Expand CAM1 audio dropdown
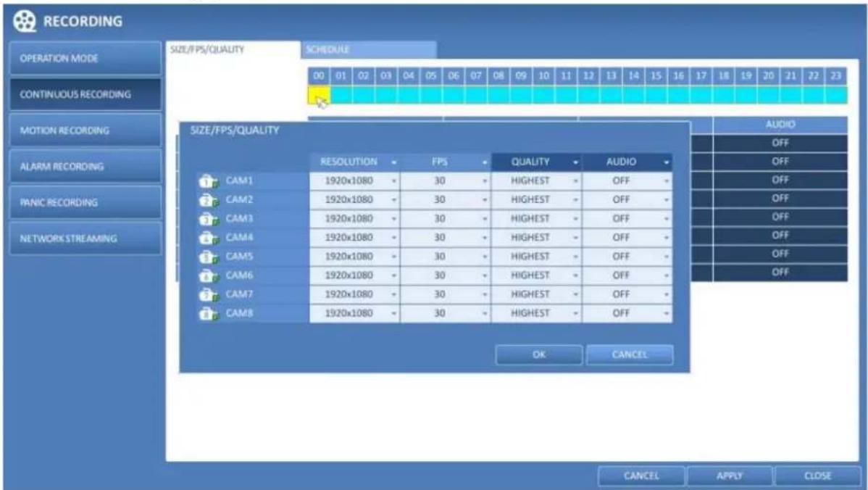This screenshot has width=868, height=490. [x=627, y=181]
